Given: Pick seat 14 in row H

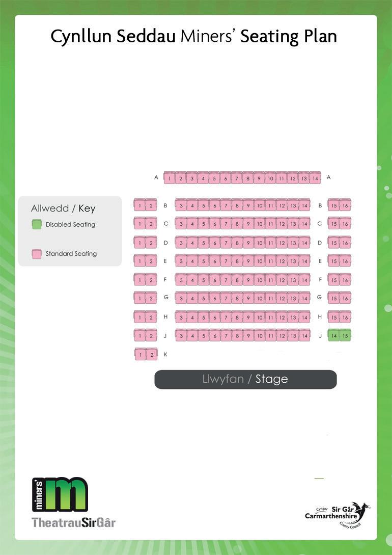Looking at the screenshot, I should pyautogui.click(x=304, y=317).
